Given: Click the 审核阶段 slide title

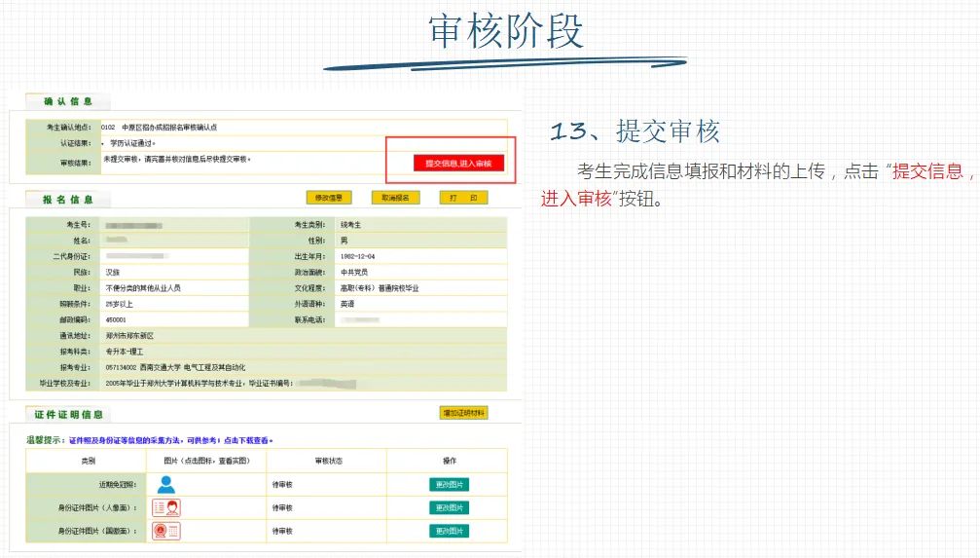Looking at the screenshot, I should click(x=505, y=31).
